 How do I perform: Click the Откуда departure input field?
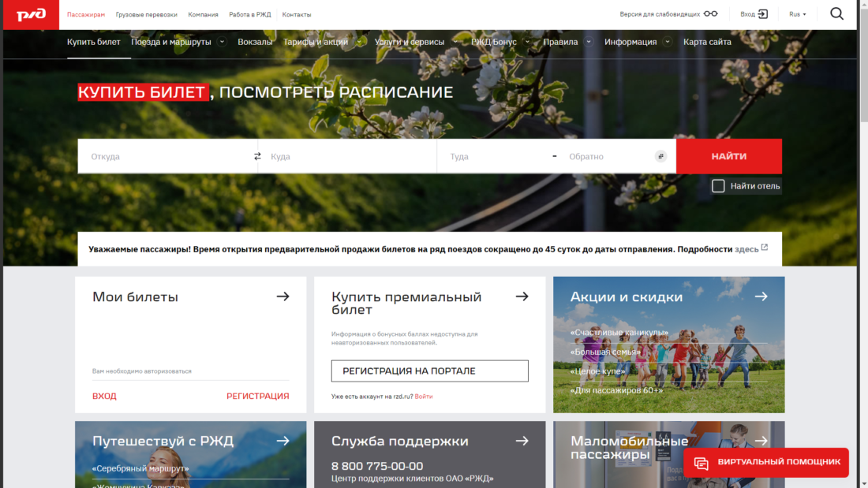[x=166, y=157]
